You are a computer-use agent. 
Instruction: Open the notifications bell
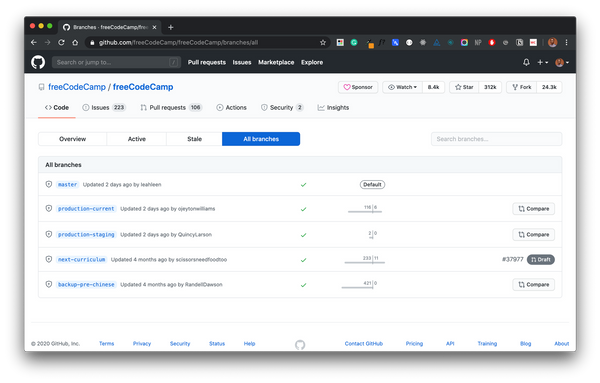526,62
